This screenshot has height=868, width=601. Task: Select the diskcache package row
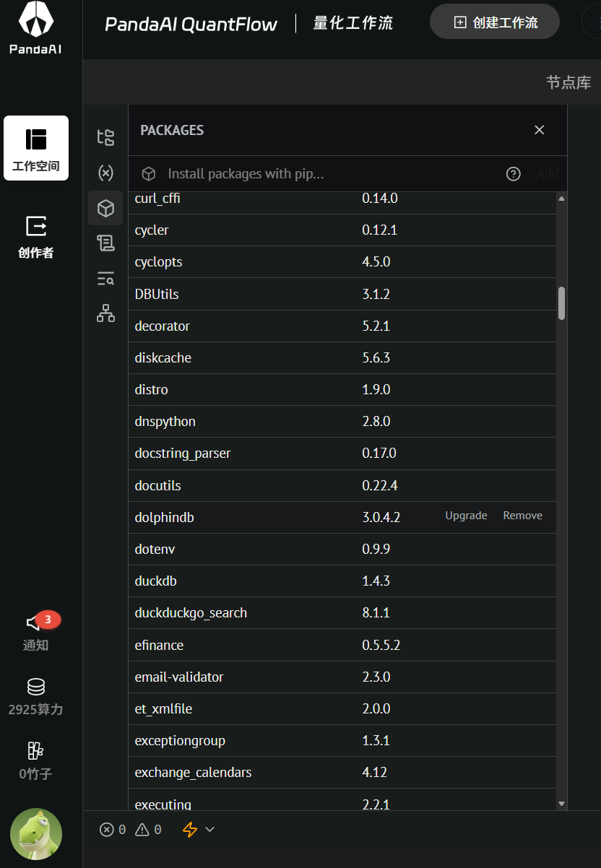point(342,357)
